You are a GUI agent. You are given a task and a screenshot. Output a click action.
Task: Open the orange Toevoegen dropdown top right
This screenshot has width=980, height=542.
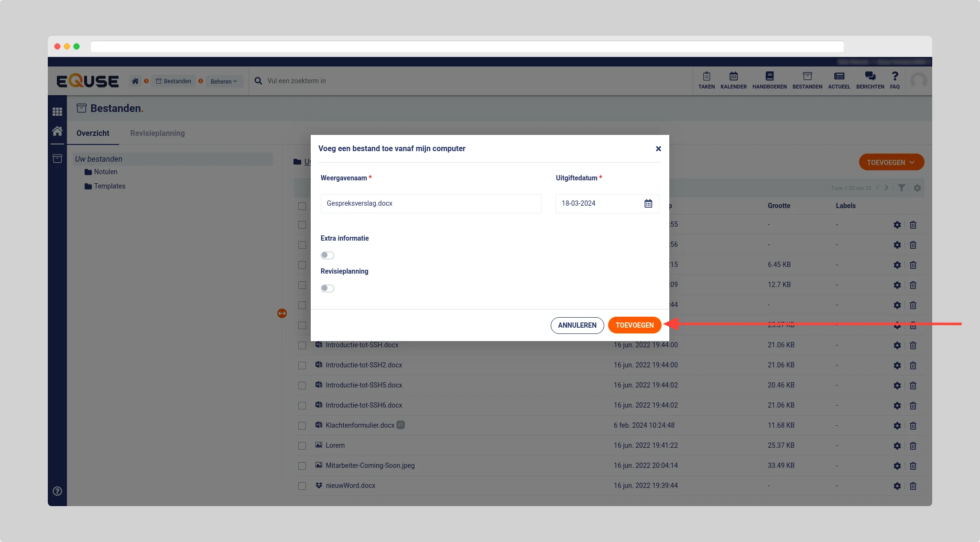(x=891, y=162)
